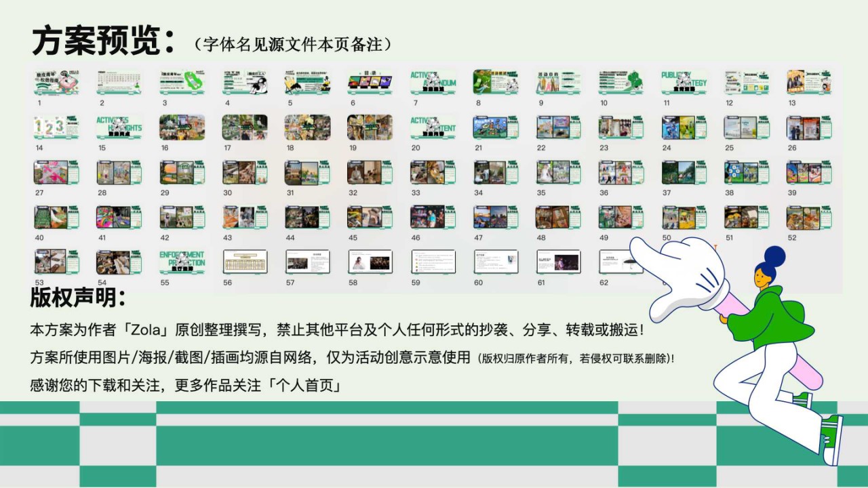Open the table slide thumbnail numbered 56
Screen dimensions: 868x488
point(245,262)
